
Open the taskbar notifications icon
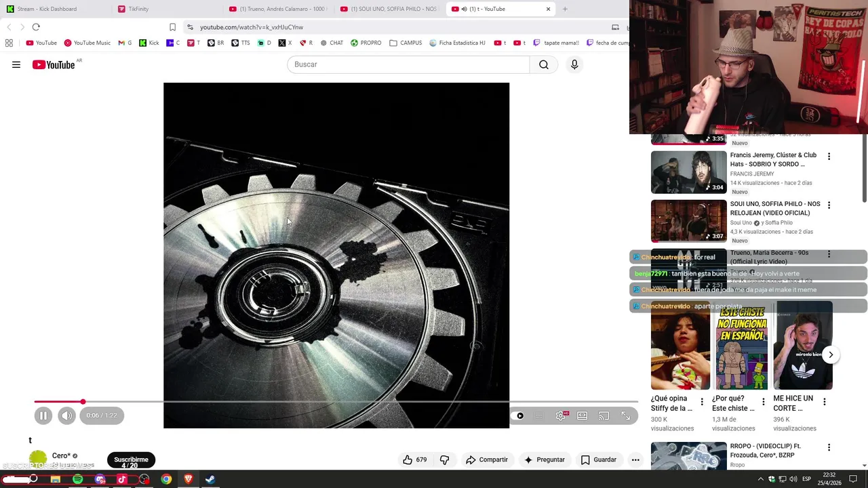853,479
